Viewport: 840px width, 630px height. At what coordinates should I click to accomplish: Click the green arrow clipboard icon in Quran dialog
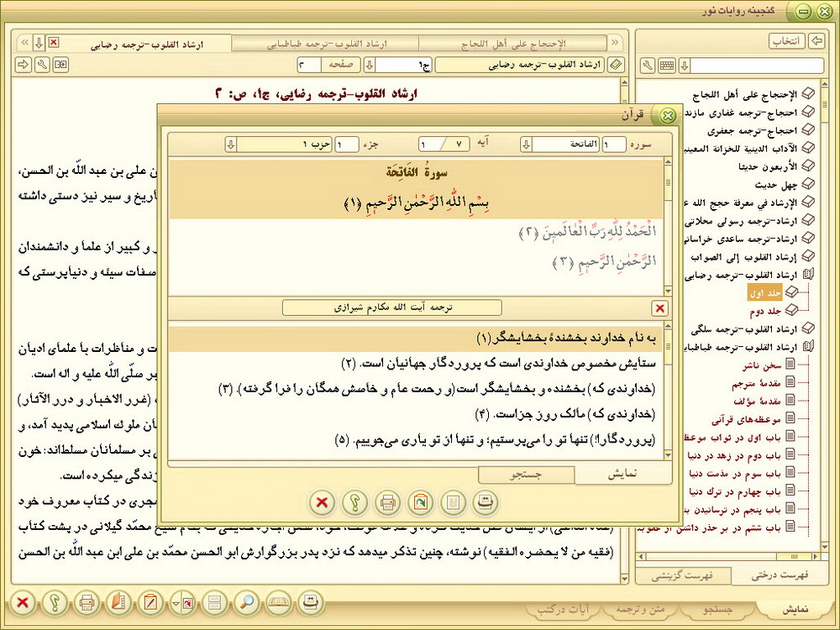(x=420, y=502)
